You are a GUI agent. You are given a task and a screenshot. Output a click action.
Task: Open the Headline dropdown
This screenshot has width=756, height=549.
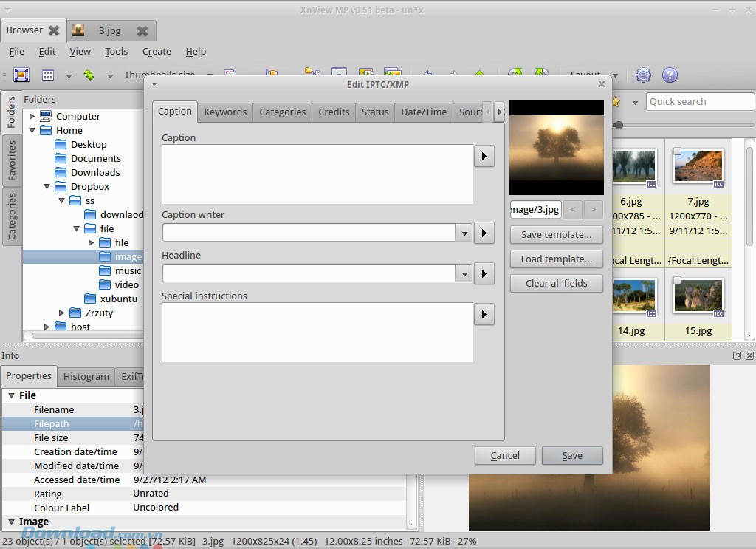click(x=464, y=273)
